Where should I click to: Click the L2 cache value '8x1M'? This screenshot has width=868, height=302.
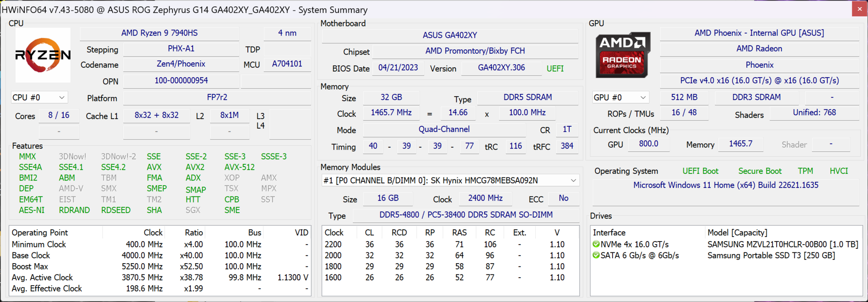pos(230,116)
